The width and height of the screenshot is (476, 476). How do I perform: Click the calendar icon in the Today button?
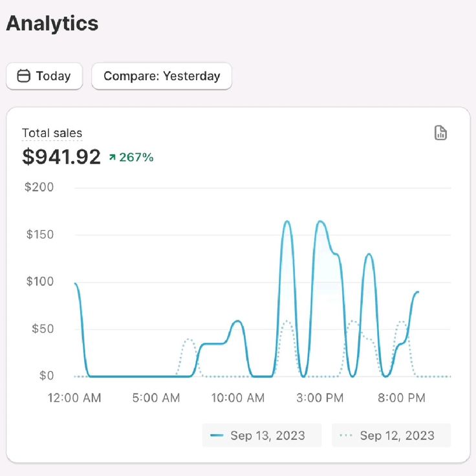tap(24, 76)
